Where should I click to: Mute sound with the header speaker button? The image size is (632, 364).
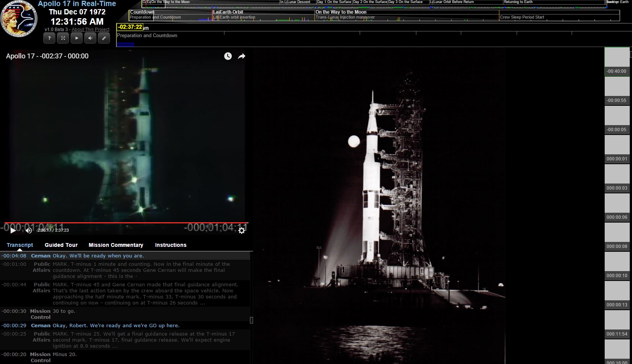pyautogui.click(x=90, y=38)
